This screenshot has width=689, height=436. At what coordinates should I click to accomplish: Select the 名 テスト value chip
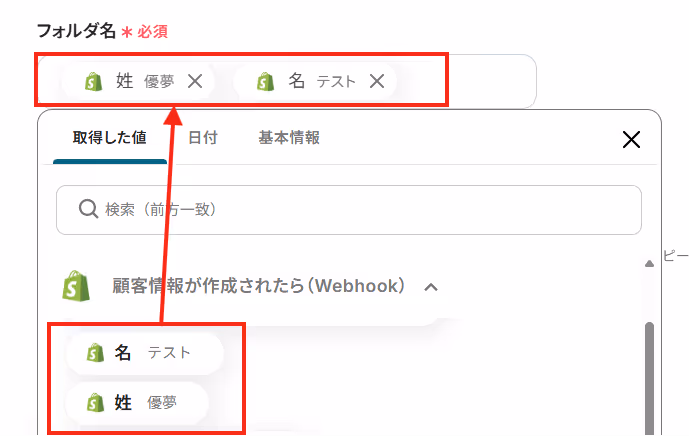pos(145,353)
